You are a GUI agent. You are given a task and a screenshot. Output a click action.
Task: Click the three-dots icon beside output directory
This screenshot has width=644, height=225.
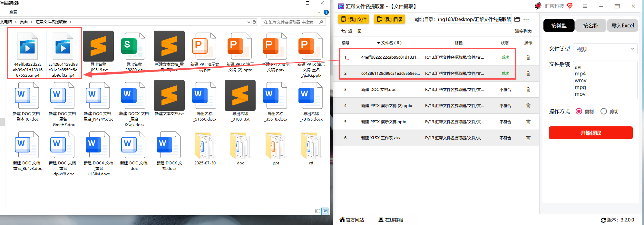(x=526, y=19)
